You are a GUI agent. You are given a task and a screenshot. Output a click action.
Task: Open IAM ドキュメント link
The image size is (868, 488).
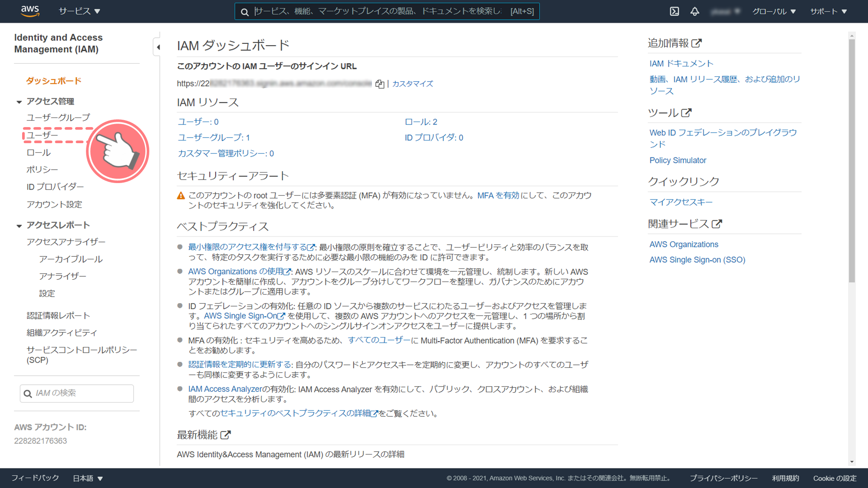(681, 64)
